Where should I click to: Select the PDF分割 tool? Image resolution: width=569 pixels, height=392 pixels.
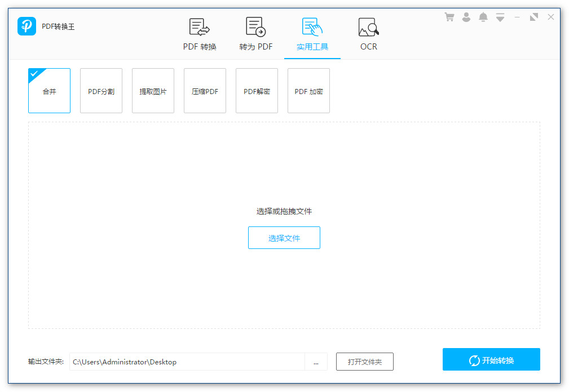tap(102, 91)
